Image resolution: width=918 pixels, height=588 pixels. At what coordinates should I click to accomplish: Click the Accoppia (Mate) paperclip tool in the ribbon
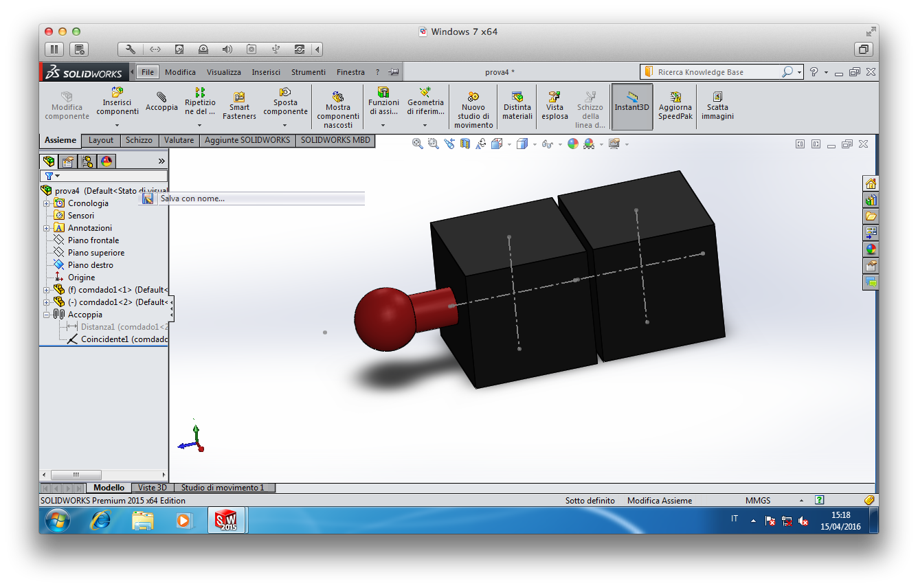pos(161,102)
